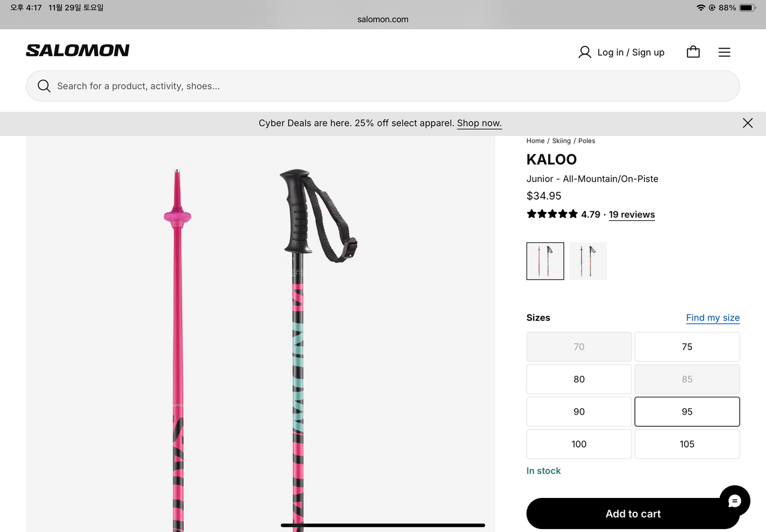Choose size 105
Viewport: 766px width, 532px height.
(687, 444)
